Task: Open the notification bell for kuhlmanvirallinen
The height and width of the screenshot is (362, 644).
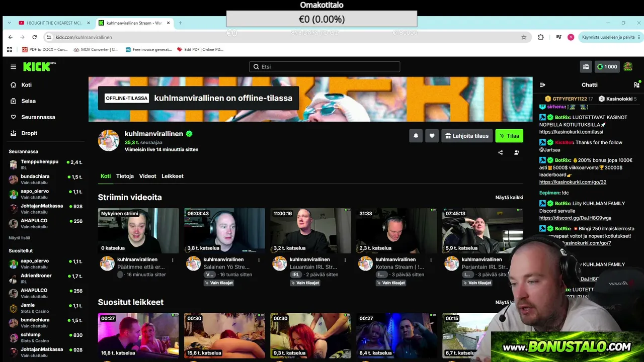Action: [416, 136]
